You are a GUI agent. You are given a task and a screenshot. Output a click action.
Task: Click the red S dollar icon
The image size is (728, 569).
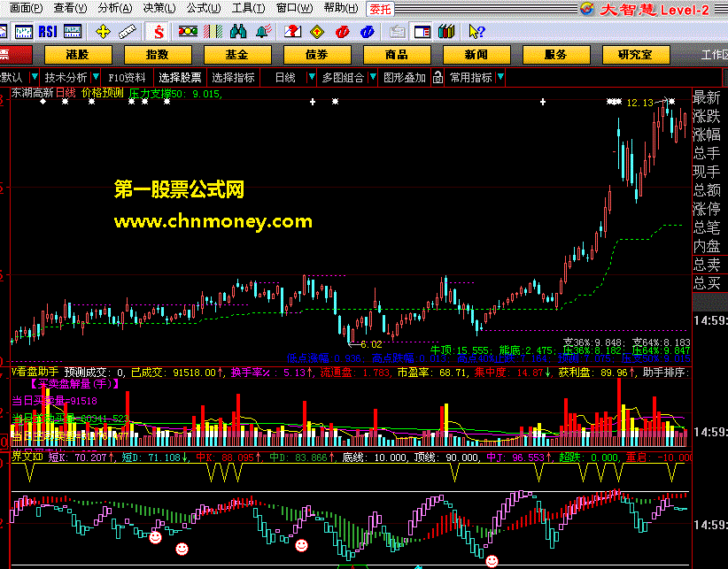(x=159, y=32)
